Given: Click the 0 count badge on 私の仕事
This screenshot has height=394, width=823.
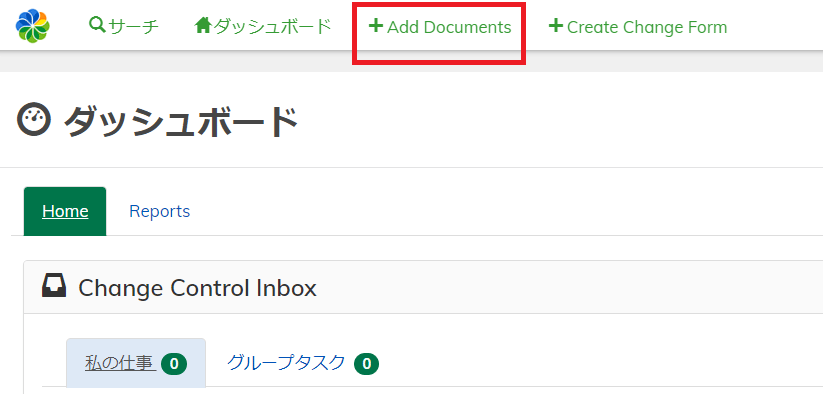Looking at the screenshot, I should [174, 364].
